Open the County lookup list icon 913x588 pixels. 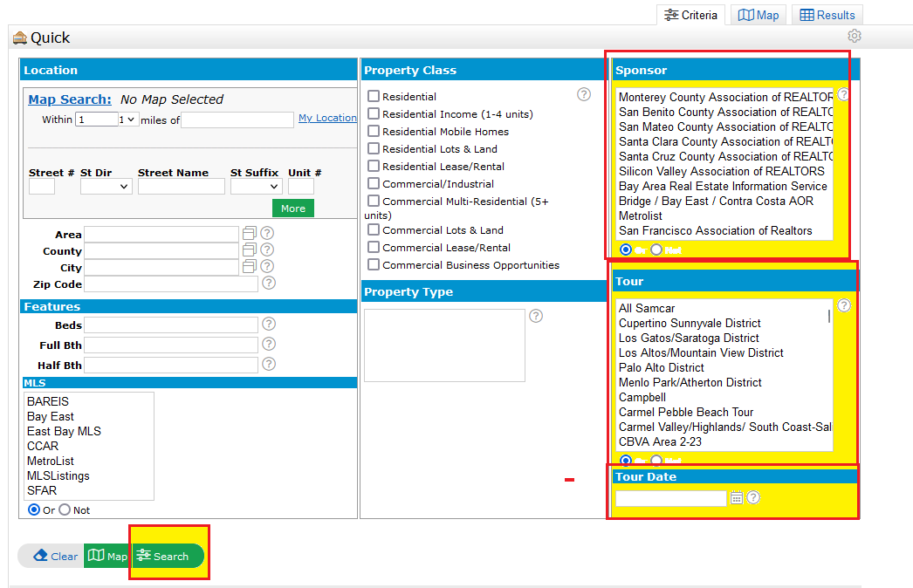(250, 250)
